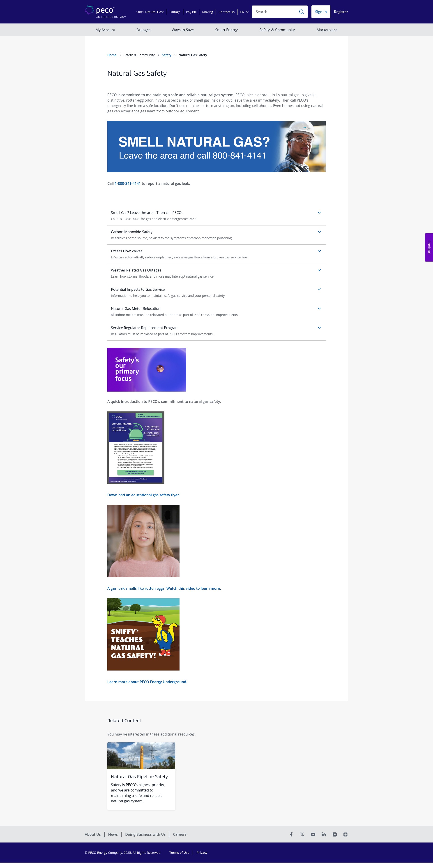Open PECO's LinkedIn icon in footer
Viewport: 433px width, 868px height.
tap(324, 834)
